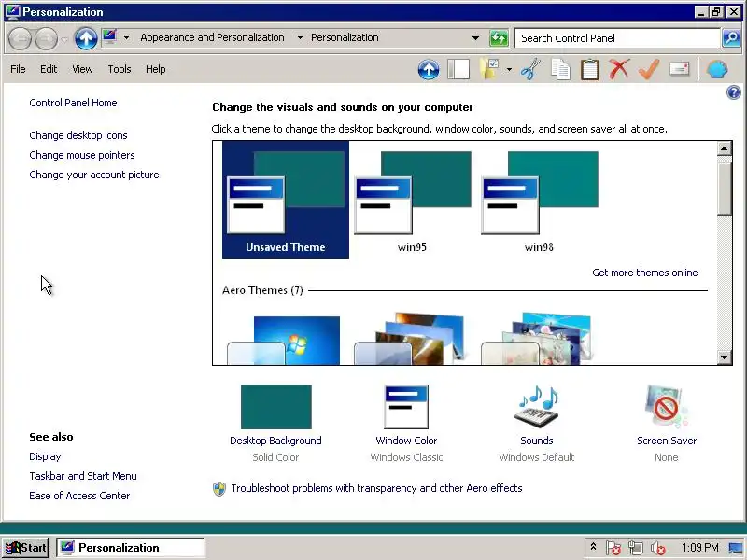Click the green Refresh button
This screenshot has width=747, height=560.
[x=499, y=38]
